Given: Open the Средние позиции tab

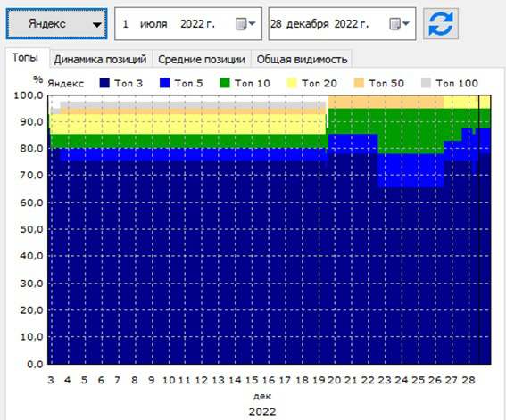Looking at the screenshot, I should click(202, 60).
